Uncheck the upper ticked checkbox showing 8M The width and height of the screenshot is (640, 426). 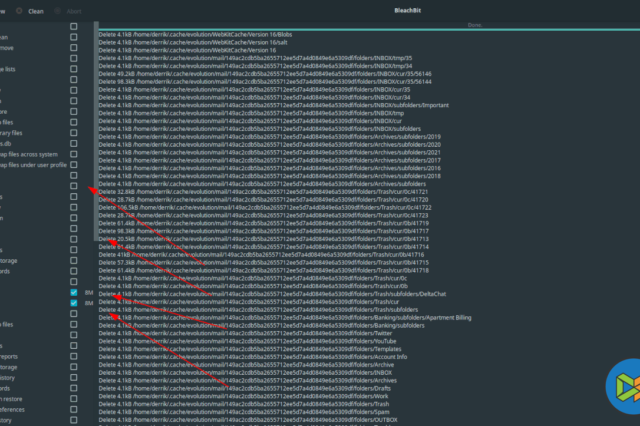(73, 293)
